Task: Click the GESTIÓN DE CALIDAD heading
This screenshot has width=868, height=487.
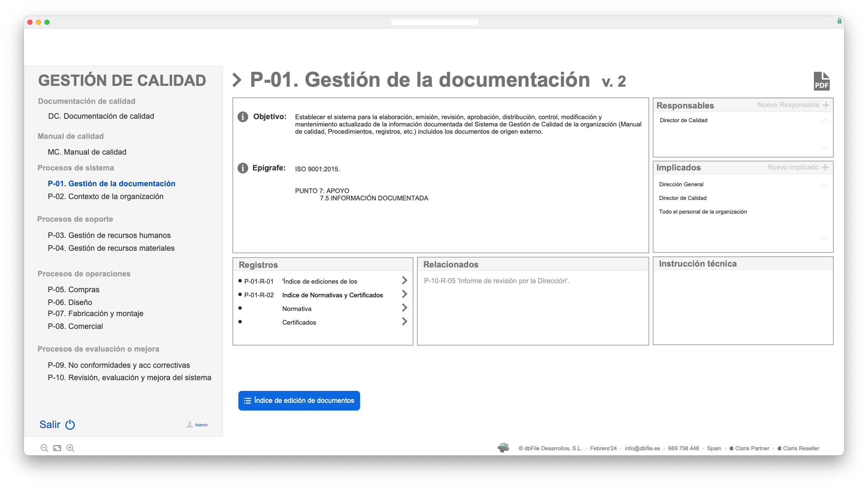Action: 122,80
